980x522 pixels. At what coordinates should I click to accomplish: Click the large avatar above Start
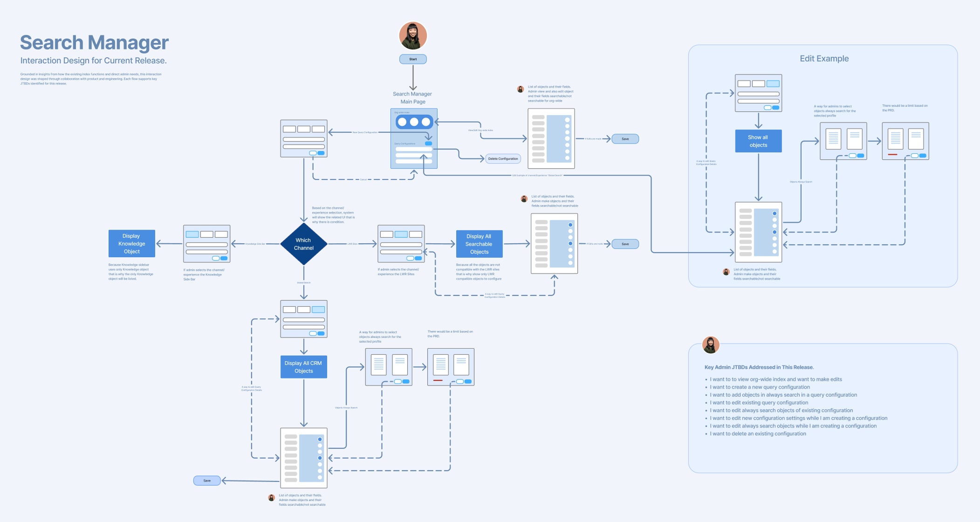[x=413, y=35]
